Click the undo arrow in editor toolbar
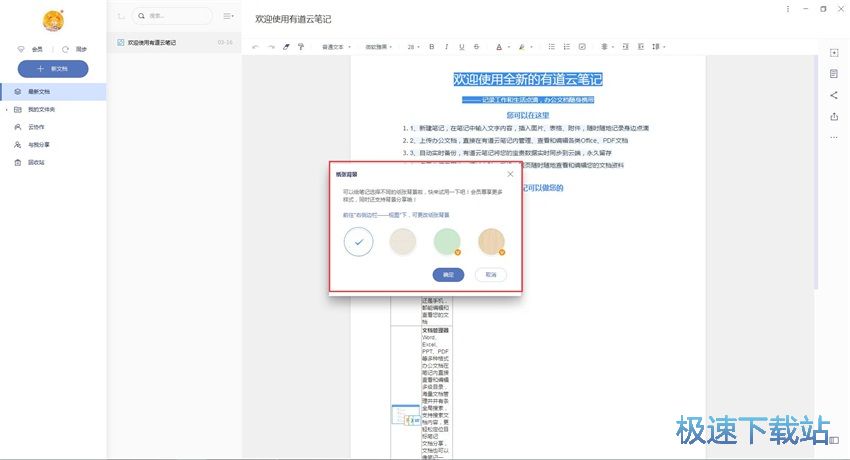The height and width of the screenshot is (460, 850). (x=255, y=47)
